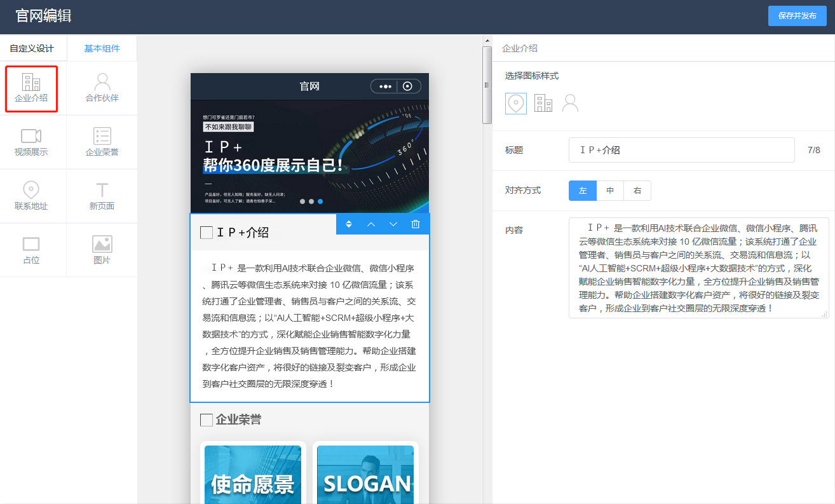Click the sort handle on section toolbar
The image size is (835, 504).
(x=349, y=224)
